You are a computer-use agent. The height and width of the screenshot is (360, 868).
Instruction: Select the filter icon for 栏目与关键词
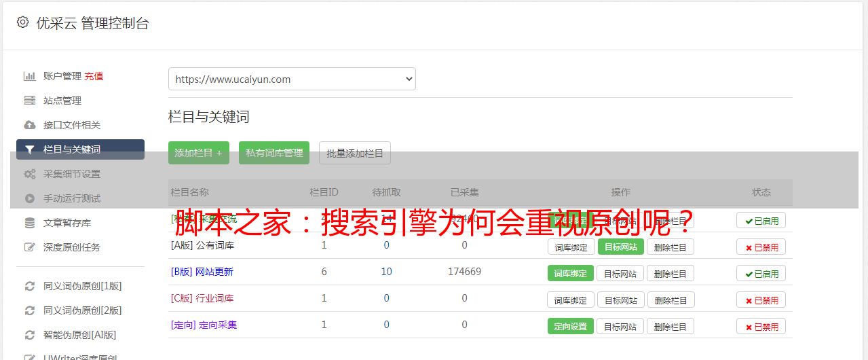[29, 149]
